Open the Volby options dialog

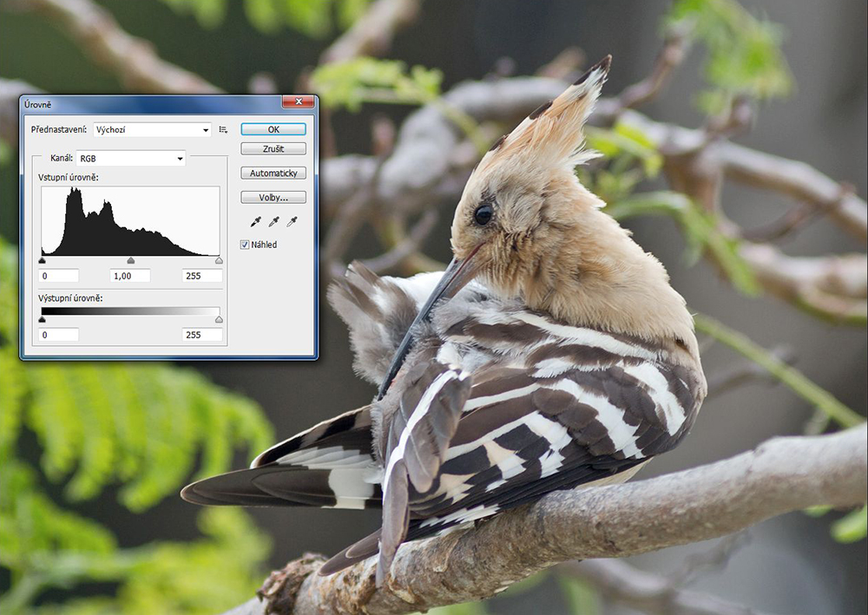click(x=273, y=197)
